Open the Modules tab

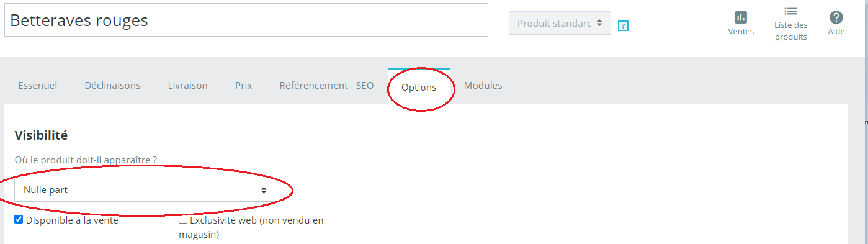483,86
